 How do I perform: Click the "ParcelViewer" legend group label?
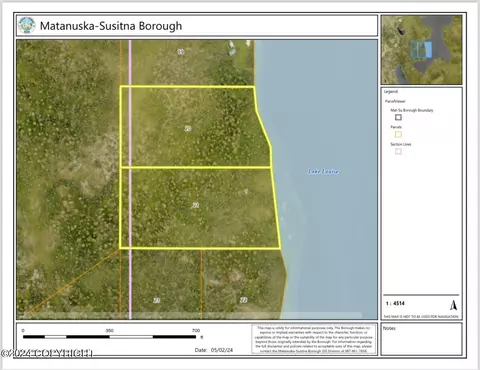tap(395, 101)
